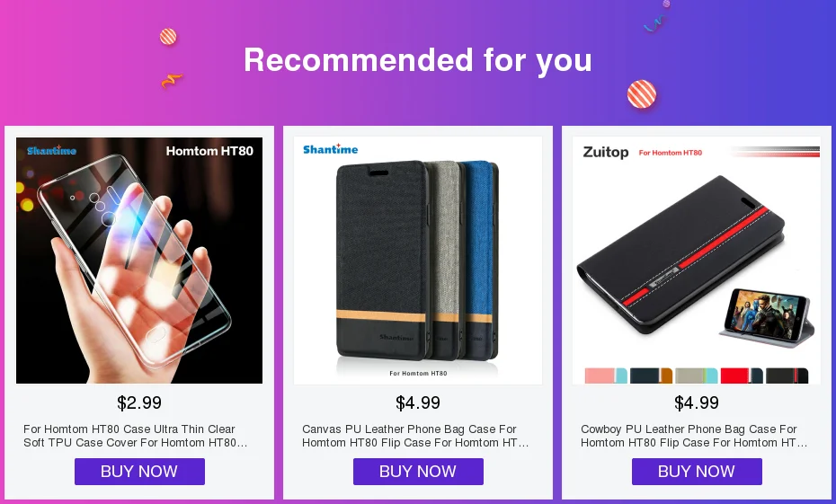Open the clear TPU case product image

139,261
